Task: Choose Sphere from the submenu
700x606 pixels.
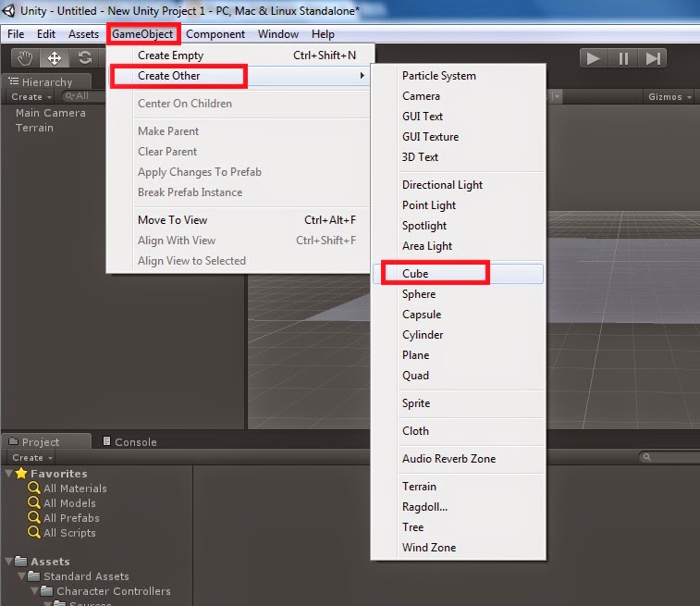Action: 458,294
